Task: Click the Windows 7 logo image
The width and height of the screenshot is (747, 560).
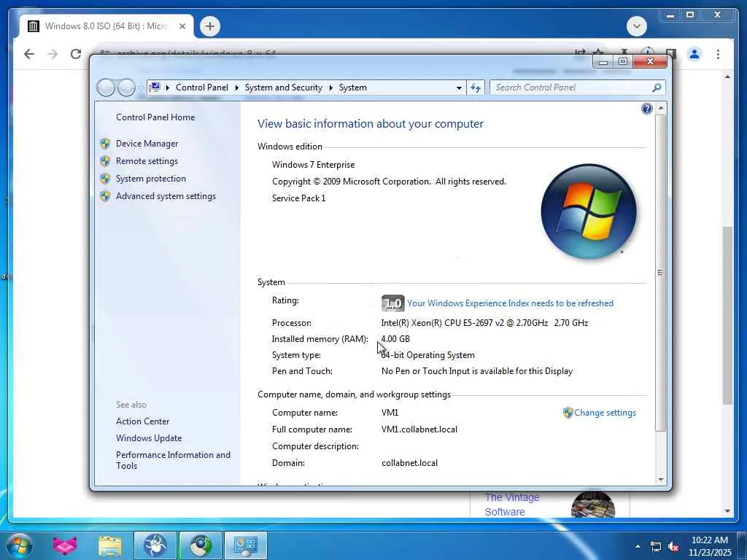Action: pos(589,212)
